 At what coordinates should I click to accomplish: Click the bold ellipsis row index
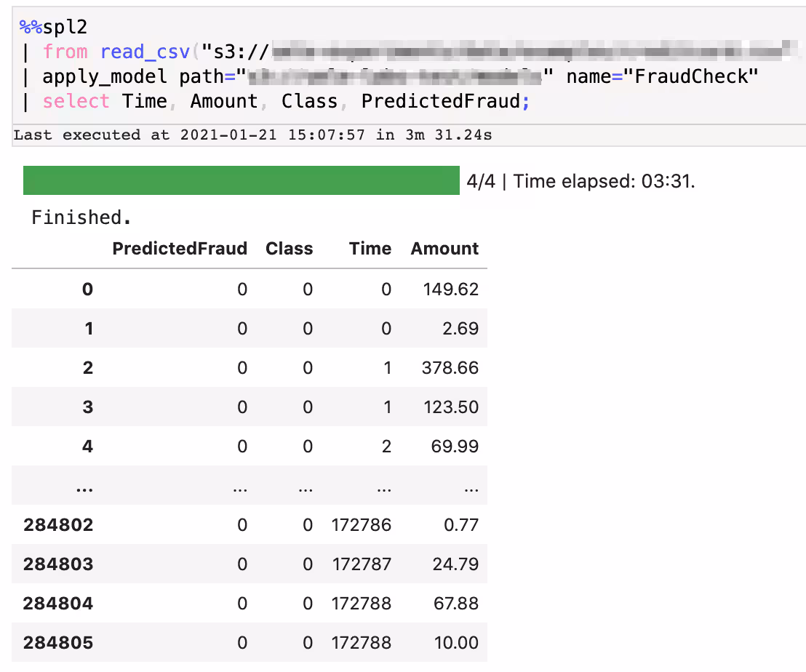pyautogui.click(x=84, y=487)
